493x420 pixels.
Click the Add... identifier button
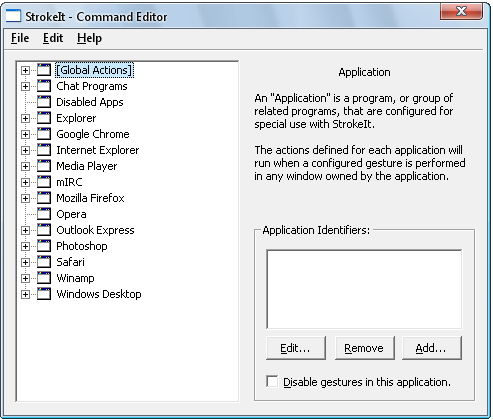pos(432,348)
